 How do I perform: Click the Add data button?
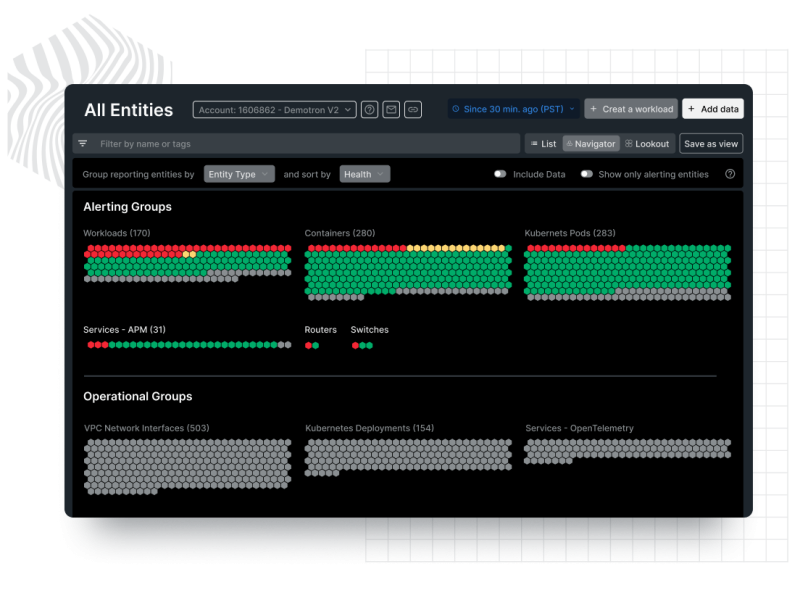[712, 108]
